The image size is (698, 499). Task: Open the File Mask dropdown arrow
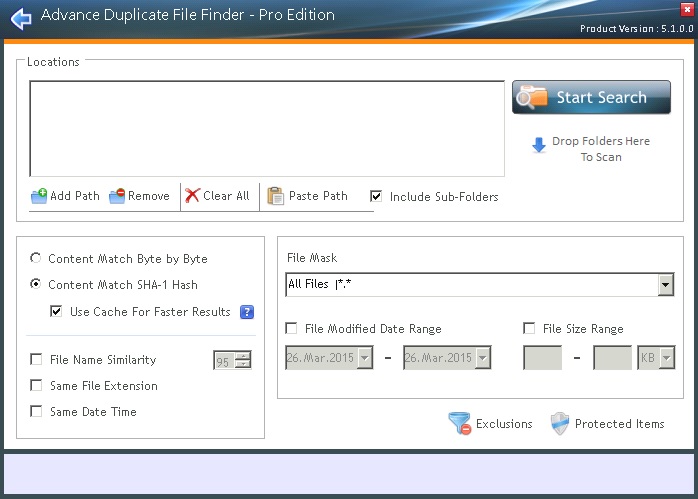point(666,284)
